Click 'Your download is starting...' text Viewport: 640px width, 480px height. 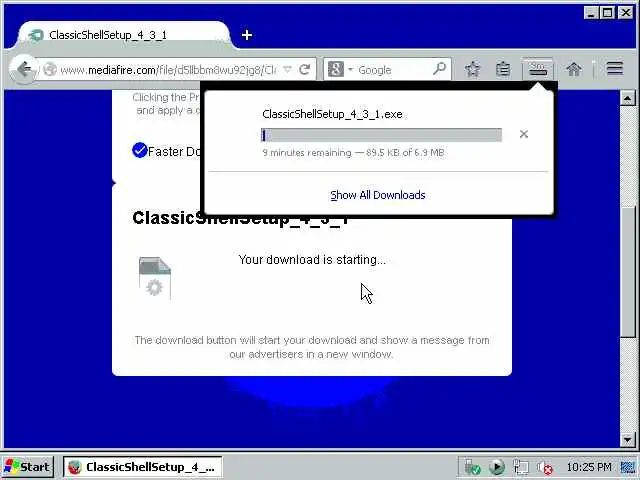pyautogui.click(x=312, y=260)
